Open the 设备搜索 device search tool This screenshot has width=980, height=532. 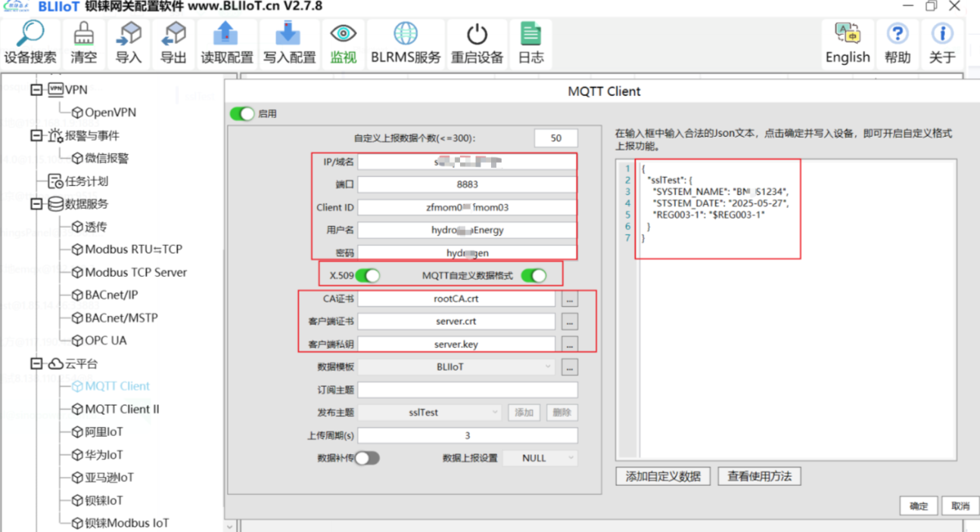click(x=30, y=43)
